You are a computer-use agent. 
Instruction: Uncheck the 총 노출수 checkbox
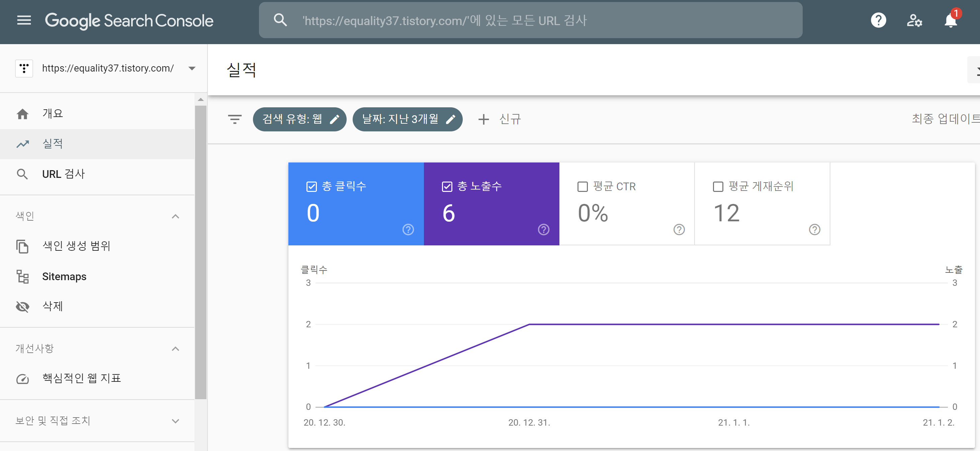pyautogui.click(x=447, y=187)
